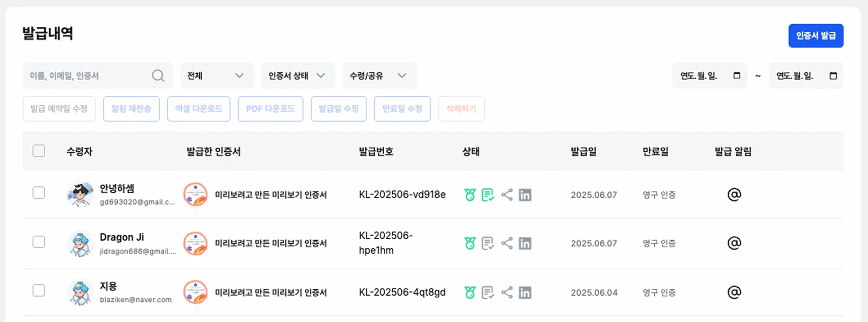The image size is (868, 322).
Task: Select the 지용 recipient row checkbox
Action: coord(39,290)
